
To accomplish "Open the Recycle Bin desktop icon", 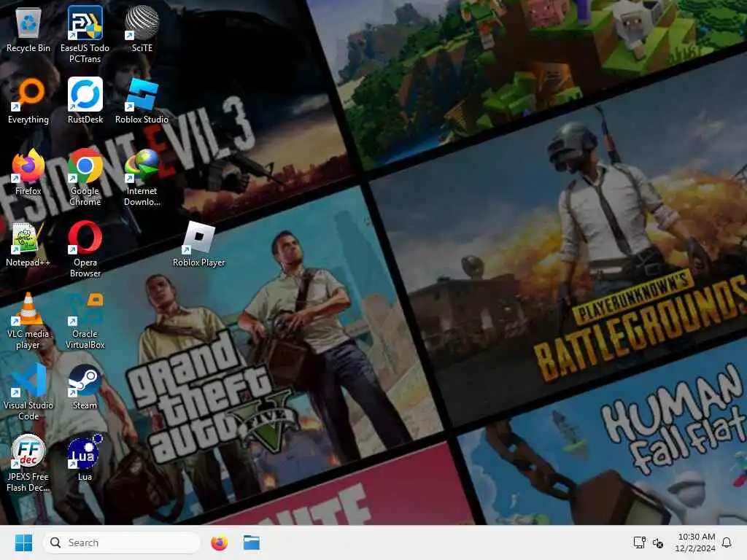I will click(28, 30).
